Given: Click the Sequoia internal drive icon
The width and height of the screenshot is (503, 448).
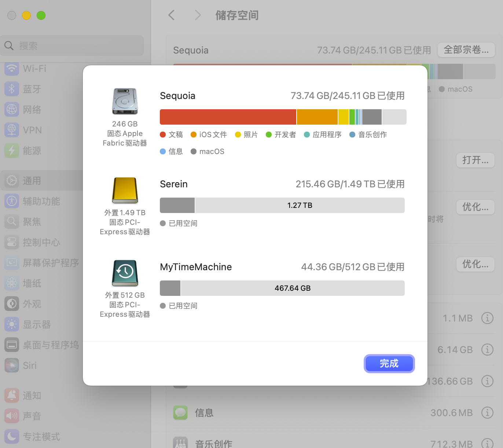Looking at the screenshot, I should point(125,101).
